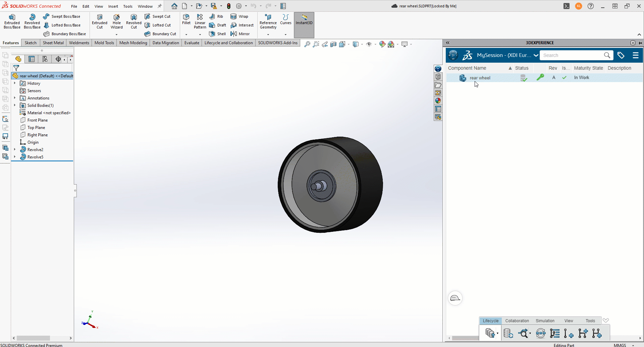
Task: Open the 3DEXPERIENCE compass icon
Action: click(x=453, y=55)
